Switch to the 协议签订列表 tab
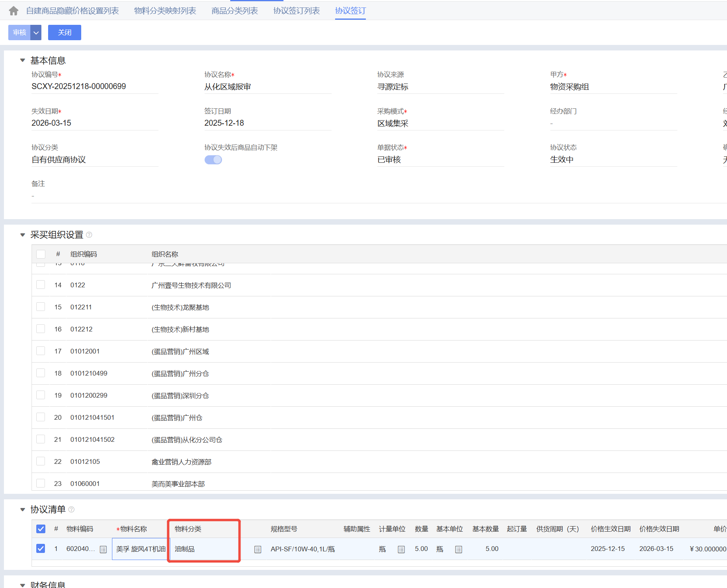The image size is (727, 588). [296, 11]
